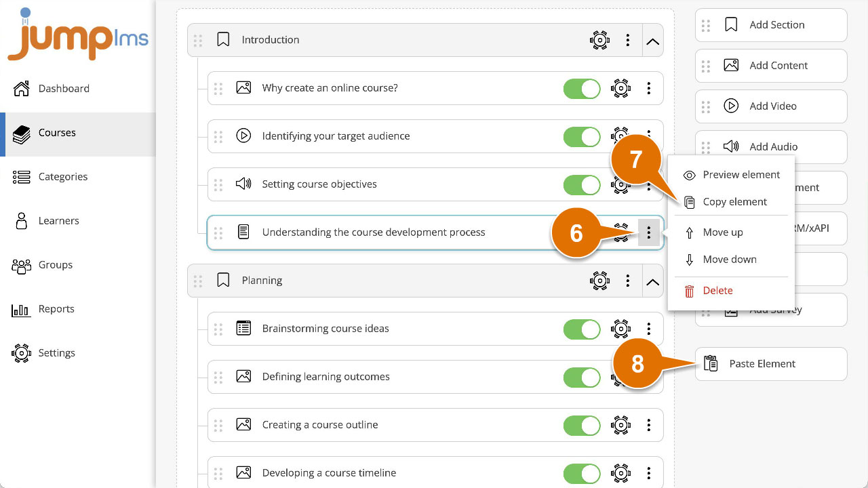This screenshot has height=488, width=868.
Task: Open three-dot menu for 'Understanding the course development process'
Action: (x=649, y=232)
